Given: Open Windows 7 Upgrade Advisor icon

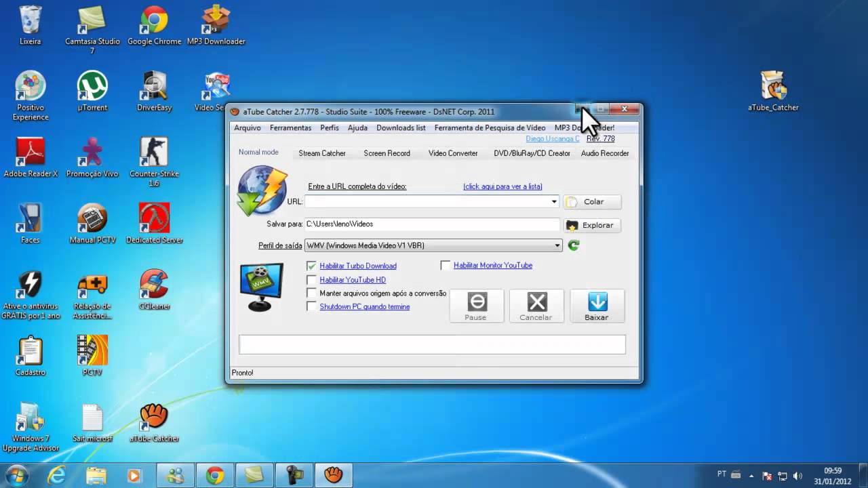Looking at the screenshot, I should coord(30,427).
